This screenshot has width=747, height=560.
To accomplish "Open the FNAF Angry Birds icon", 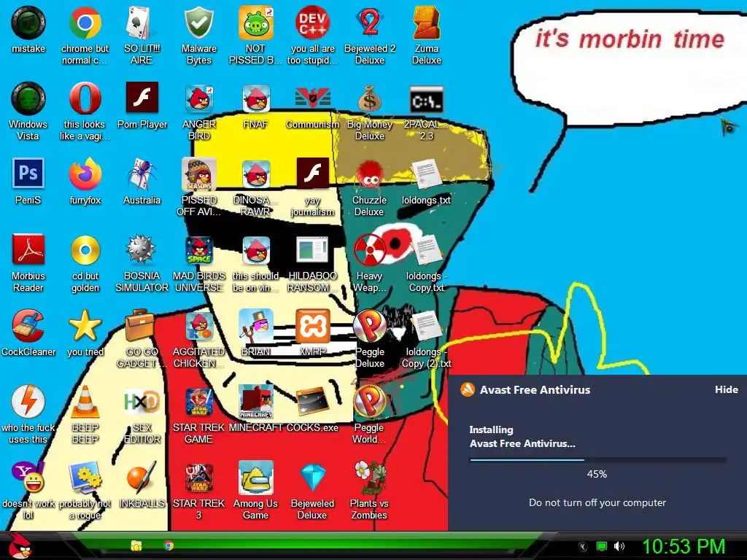I will [x=255, y=98].
